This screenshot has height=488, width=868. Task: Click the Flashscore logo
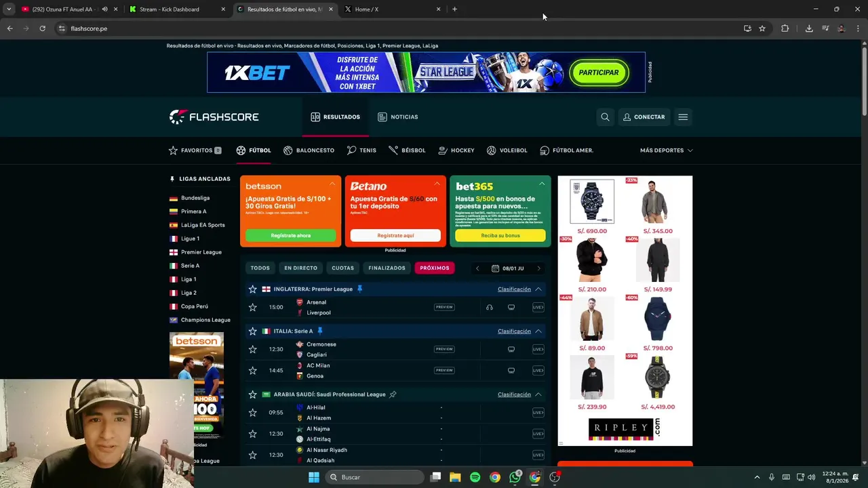214,117
